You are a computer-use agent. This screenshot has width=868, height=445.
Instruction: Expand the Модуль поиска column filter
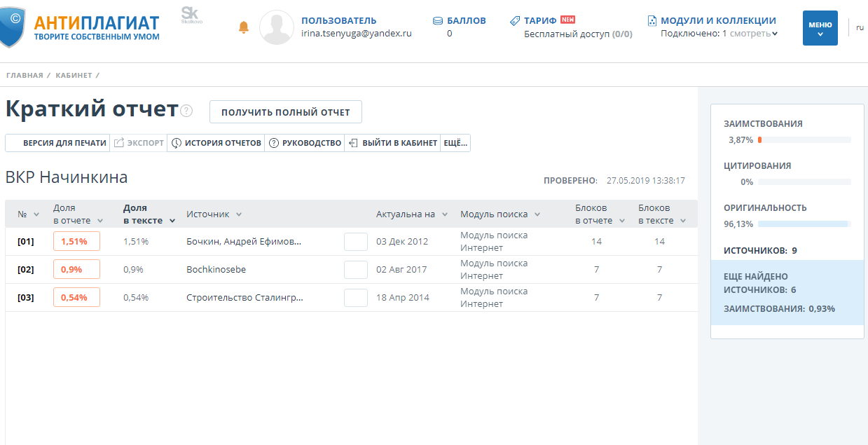point(537,214)
